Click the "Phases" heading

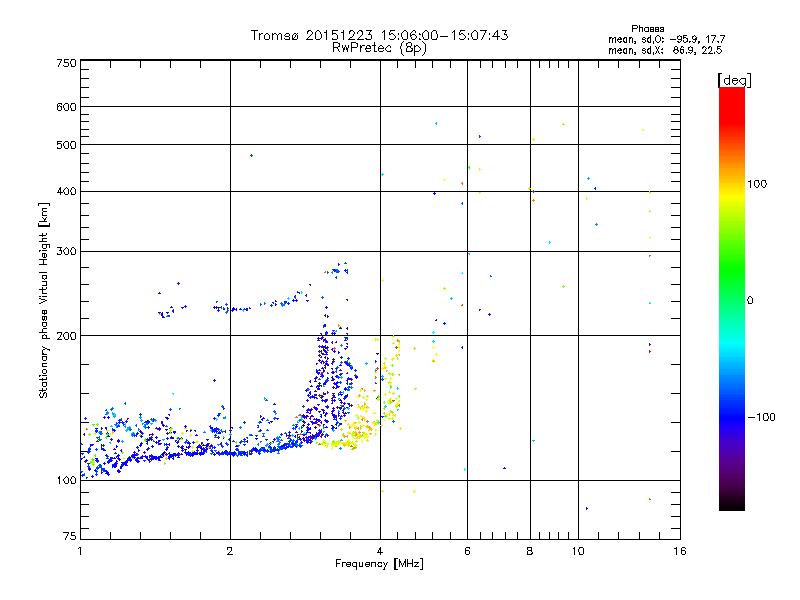(647, 29)
